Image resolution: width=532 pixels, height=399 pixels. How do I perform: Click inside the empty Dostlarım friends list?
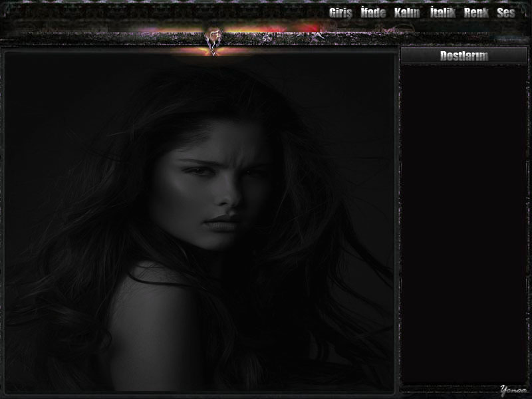tap(464, 219)
